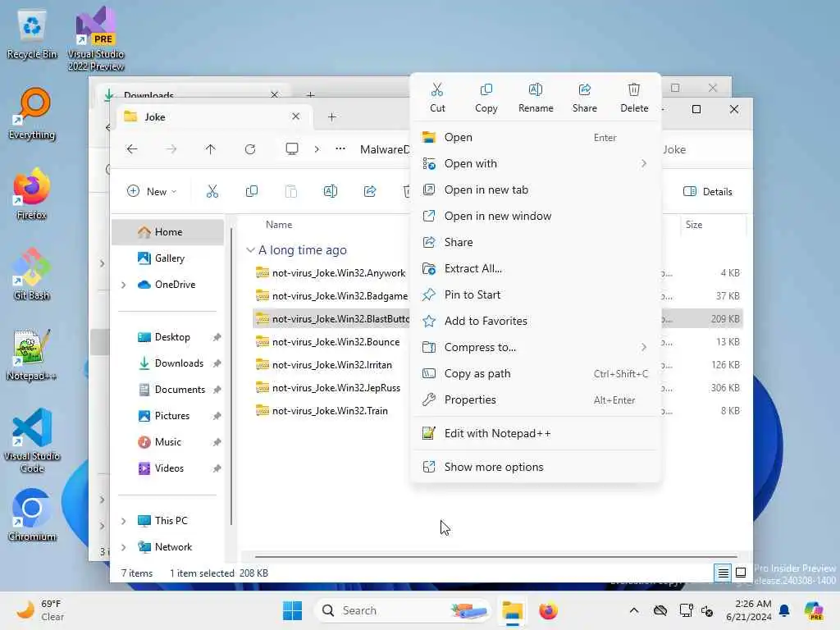This screenshot has height=630, width=840.
Task: Expand the Network tree node
Action: (x=124, y=547)
